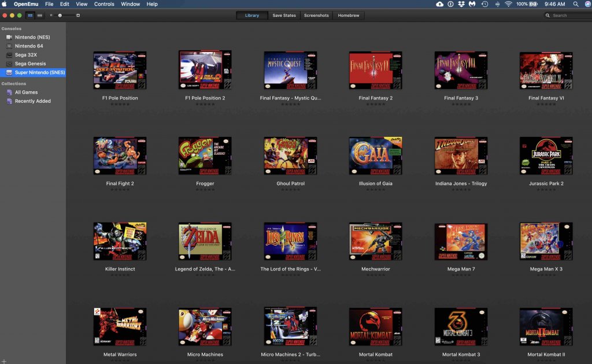Select Mortal Kombat II cover
This screenshot has height=364, width=592.
click(x=546, y=326)
